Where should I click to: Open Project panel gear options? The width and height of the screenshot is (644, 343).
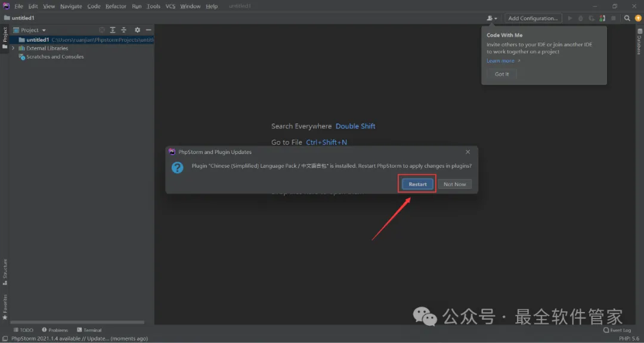(x=137, y=30)
